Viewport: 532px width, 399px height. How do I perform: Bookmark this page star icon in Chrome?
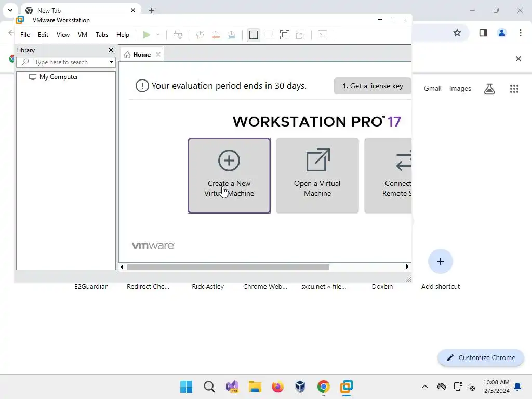pos(457,33)
